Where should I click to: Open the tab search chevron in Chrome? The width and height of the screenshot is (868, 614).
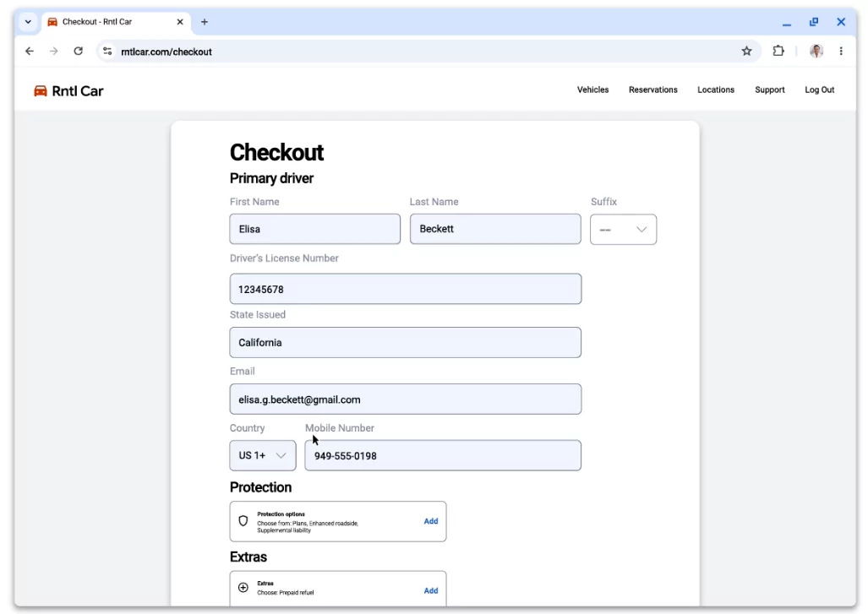[28, 22]
